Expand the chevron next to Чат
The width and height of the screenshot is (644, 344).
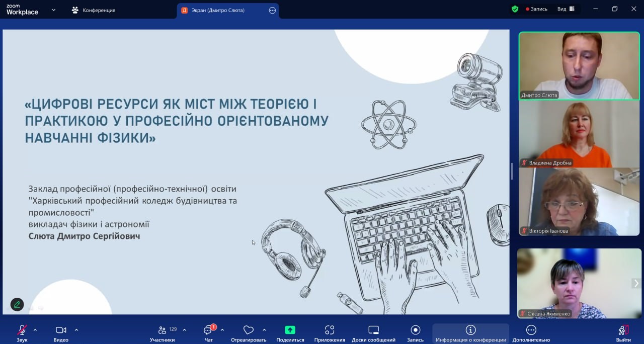click(x=222, y=330)
